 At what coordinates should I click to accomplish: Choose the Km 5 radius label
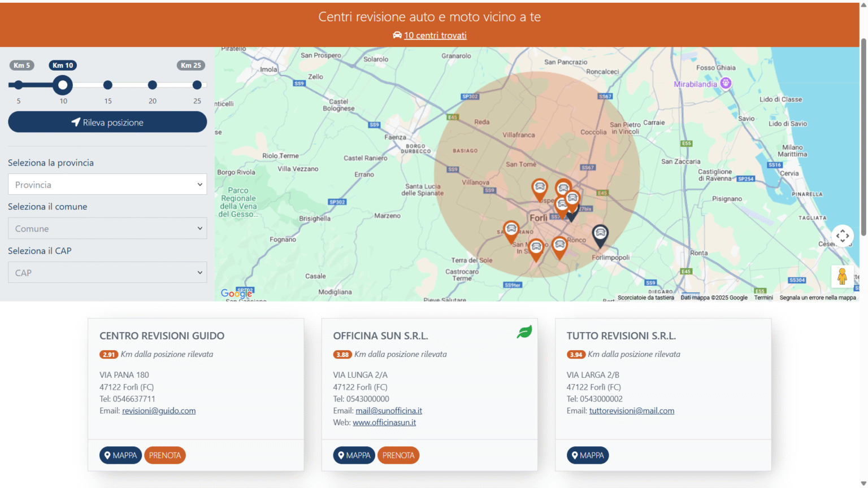point(21,66)
